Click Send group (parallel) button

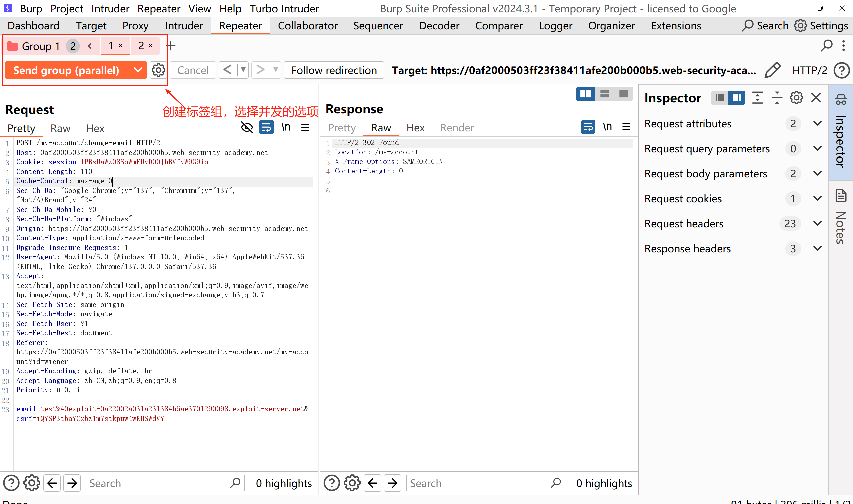67,70
